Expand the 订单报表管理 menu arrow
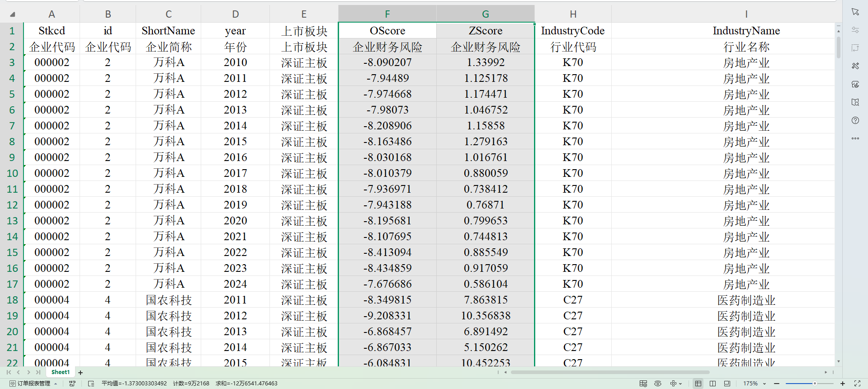Image resolution: width=868 pixels, height=389 pixels. (x=56, y=384)
